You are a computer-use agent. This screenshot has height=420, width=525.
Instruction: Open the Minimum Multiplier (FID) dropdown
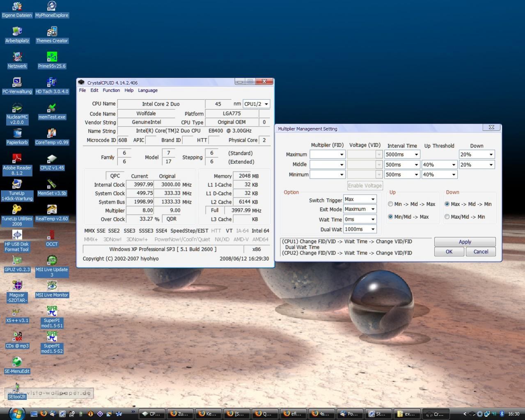pyautogui.click(x=328, y=174)
